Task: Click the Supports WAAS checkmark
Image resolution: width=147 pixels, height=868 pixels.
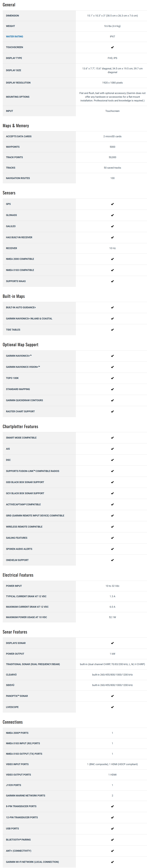Action: (112, 281)
